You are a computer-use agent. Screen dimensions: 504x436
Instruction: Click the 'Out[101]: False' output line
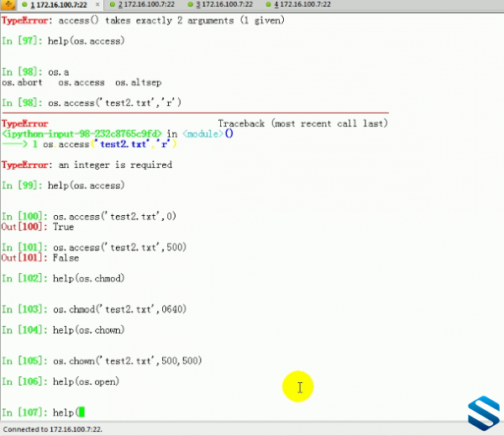(40, 258)
